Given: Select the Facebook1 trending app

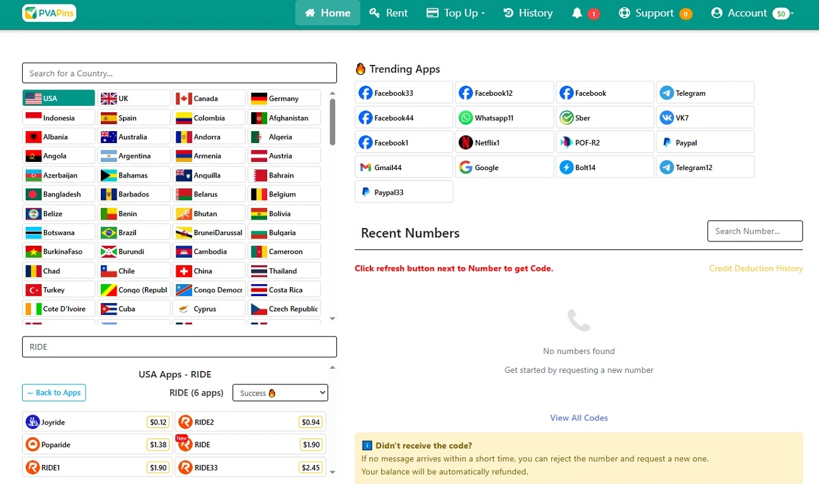Looking at the screenshot, I should 404,142.
